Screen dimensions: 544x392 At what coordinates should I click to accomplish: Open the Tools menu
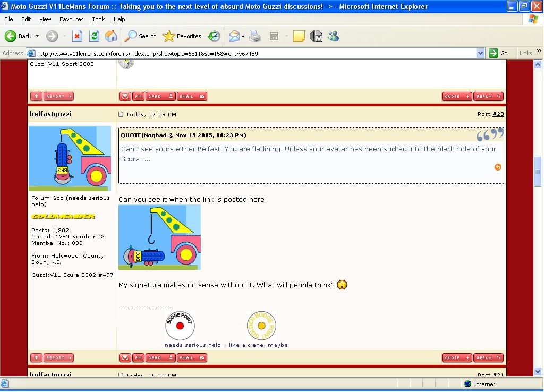coord(98,19)
